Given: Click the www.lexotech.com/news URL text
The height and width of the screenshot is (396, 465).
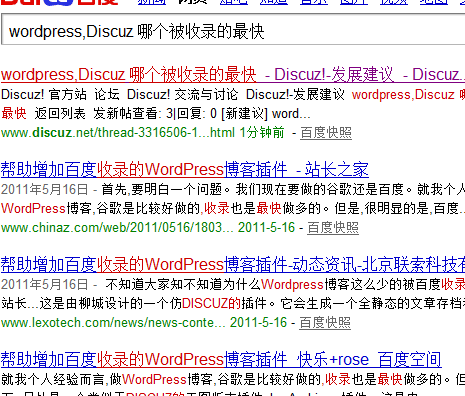Looking at the screenshot, I should [113, 323].
